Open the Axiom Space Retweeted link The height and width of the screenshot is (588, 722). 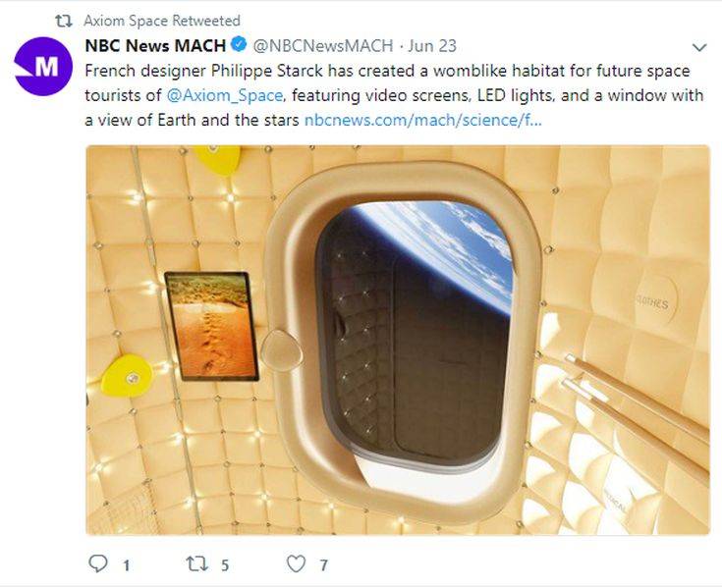tap(162, 20)
